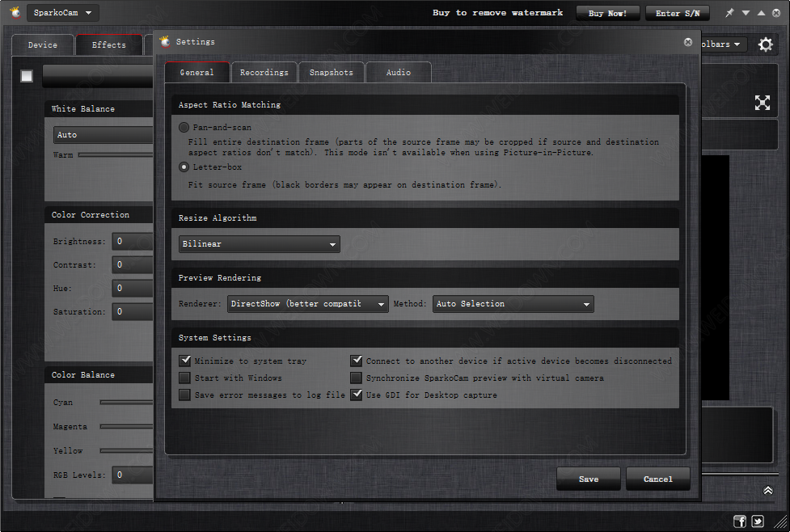
Task: Select the Device tab in main window
Action: (43, 44)
